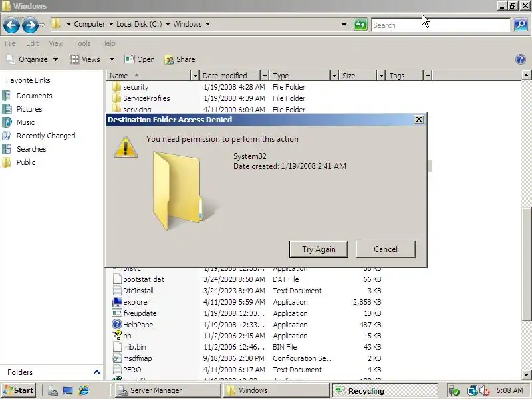Image resolution: width=532 pixels, height=399 pixels.
Task: Expand the Tags column filter dropdown
Action: (x=428, y=76)
